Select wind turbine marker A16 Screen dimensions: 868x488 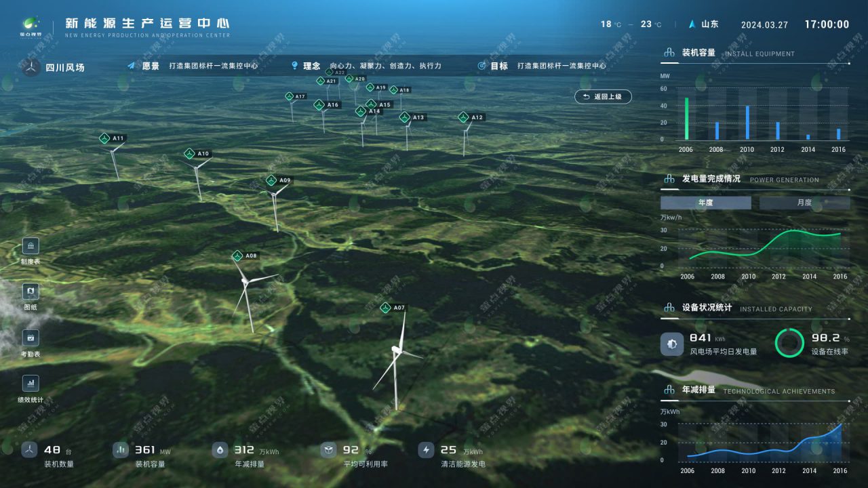pos(327,105)
